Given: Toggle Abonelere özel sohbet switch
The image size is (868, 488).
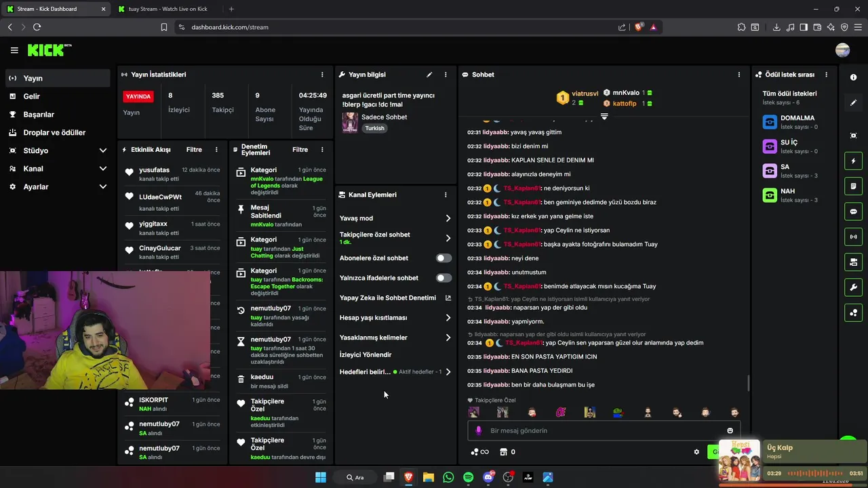Looking at the screenshot, I should coord(443,258).
